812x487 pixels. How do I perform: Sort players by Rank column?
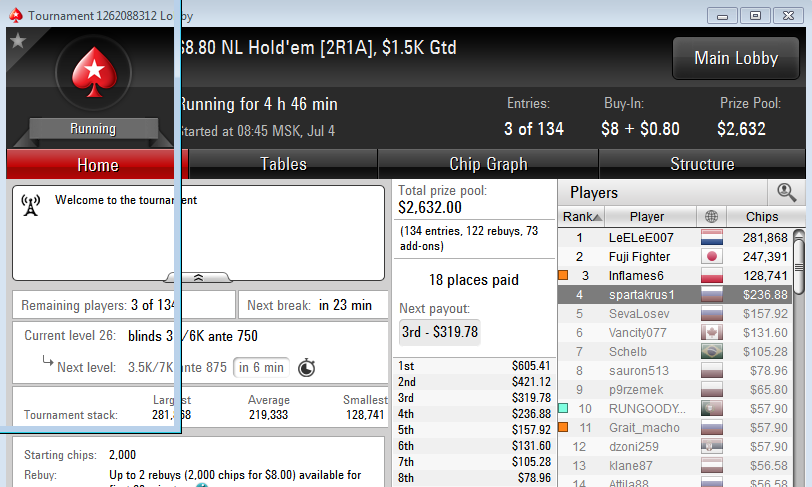(x=582, y=217)
